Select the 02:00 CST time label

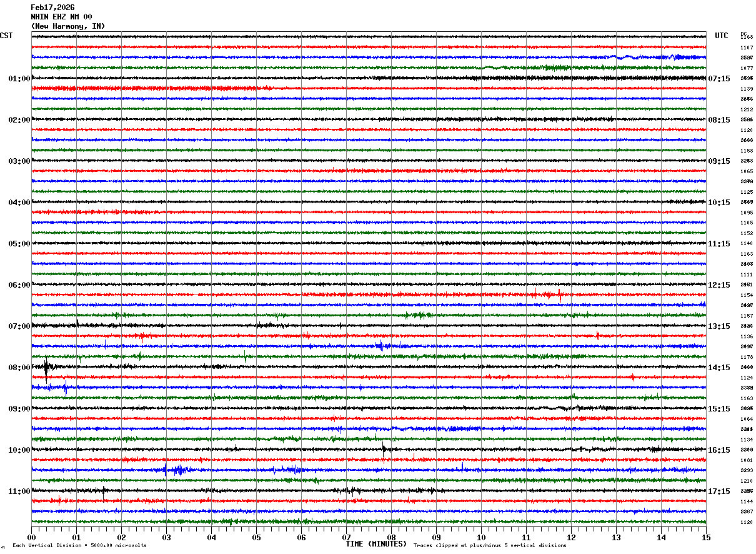pos(19,120)
